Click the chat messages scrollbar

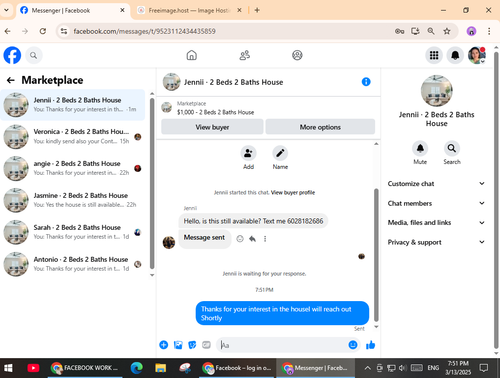(376, 255)
